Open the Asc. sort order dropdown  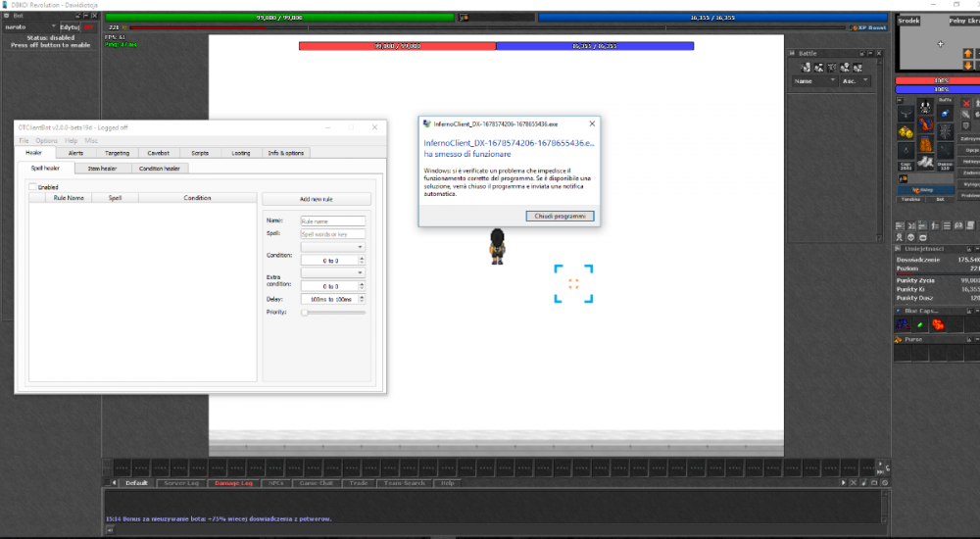[x=855, y=80]
